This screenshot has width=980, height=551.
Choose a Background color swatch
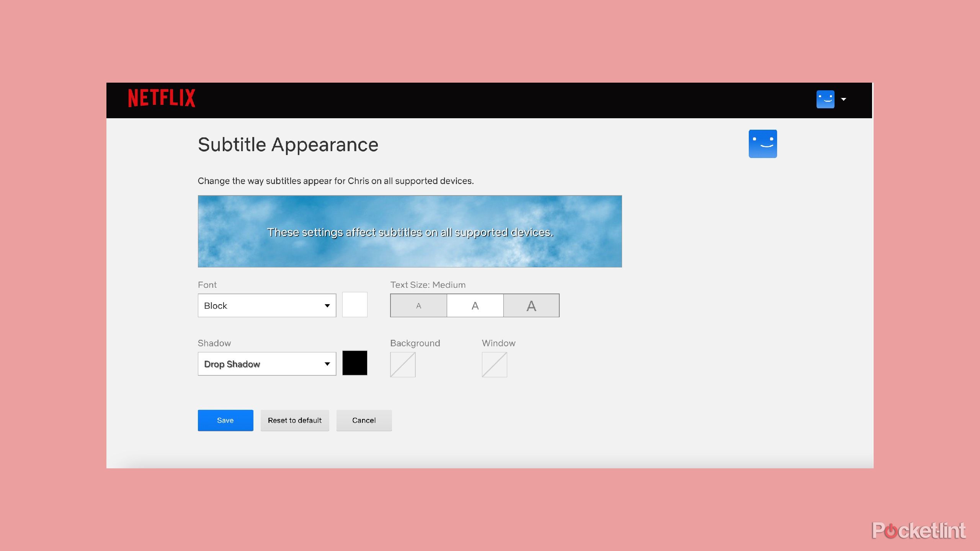pos(403,365)
